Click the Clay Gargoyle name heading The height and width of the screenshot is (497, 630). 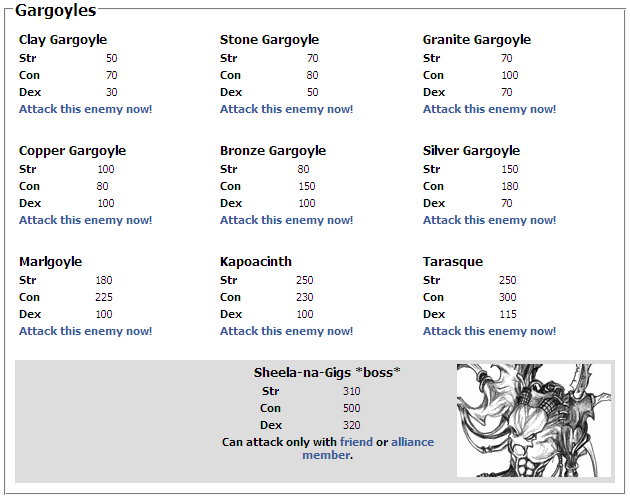pos(63,40)
